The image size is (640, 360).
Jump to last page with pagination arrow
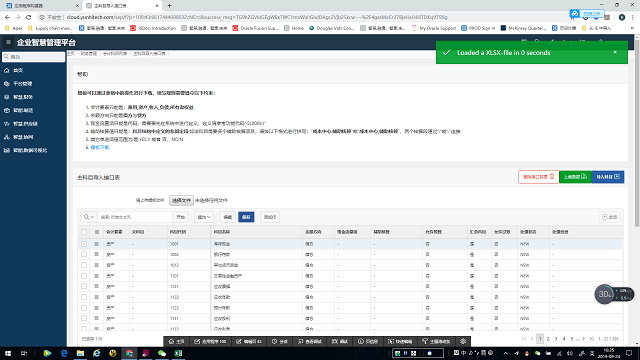coord(591,339)
